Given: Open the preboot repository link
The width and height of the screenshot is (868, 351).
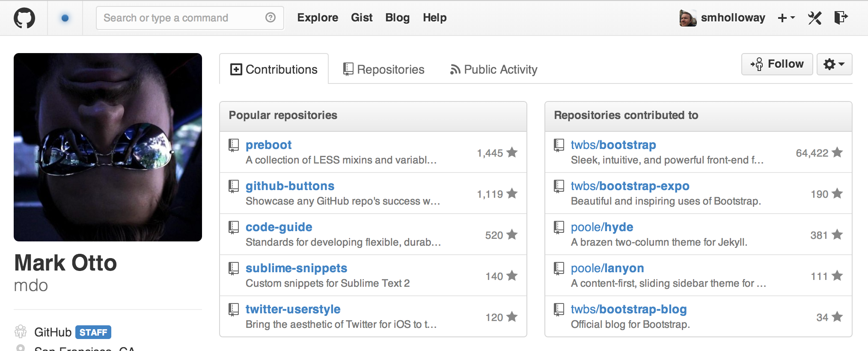Looking at the screenshot, I should pyautogui.click(x=268, y=145).
